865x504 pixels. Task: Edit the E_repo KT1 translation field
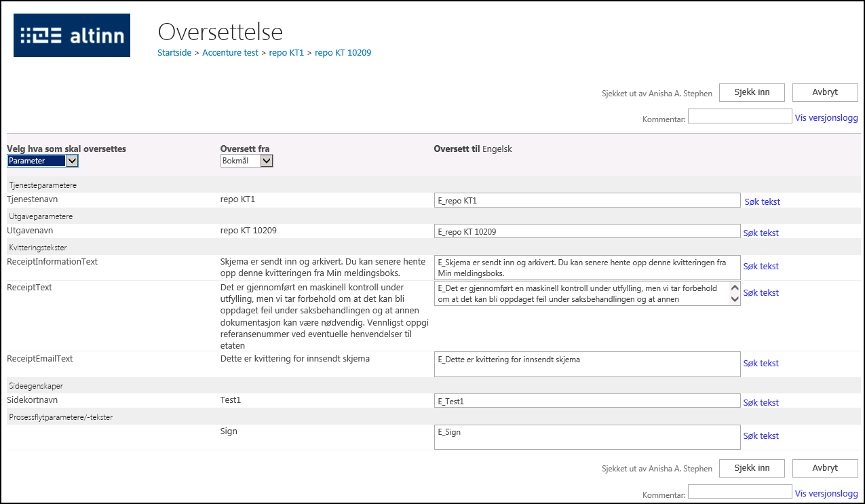(x=587, y=200)
